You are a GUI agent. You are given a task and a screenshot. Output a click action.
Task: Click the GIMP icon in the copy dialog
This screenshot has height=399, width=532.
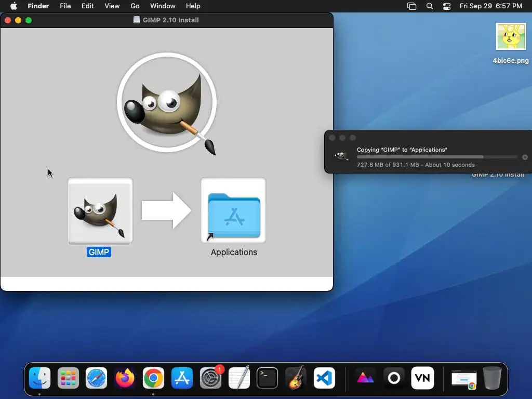pos(341,156)
